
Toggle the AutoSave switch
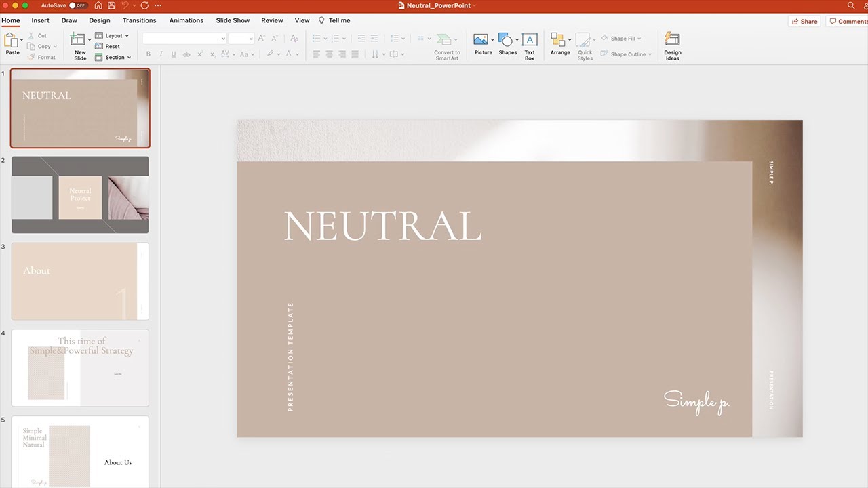point(77,5)
